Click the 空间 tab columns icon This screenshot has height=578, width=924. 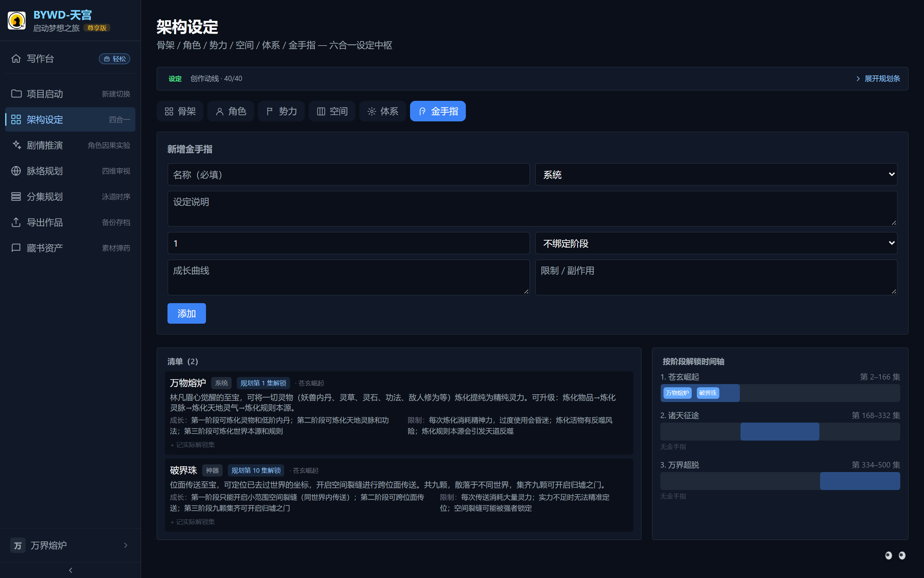(x=321, y=111)
